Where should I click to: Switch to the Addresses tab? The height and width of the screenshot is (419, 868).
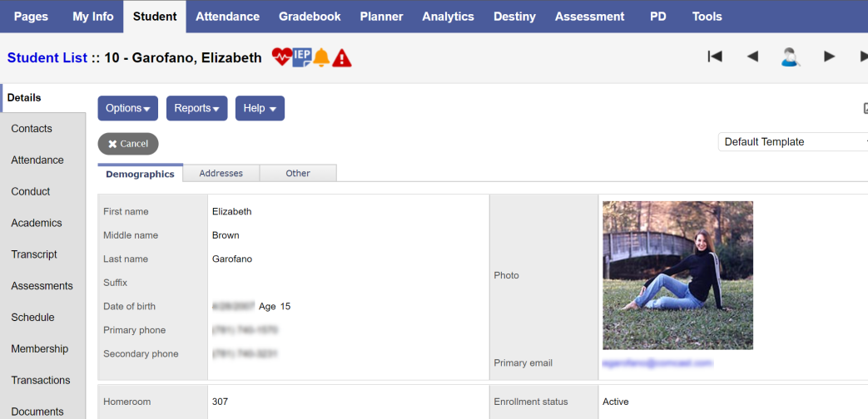pyautogui.click(x=221, y=173)
